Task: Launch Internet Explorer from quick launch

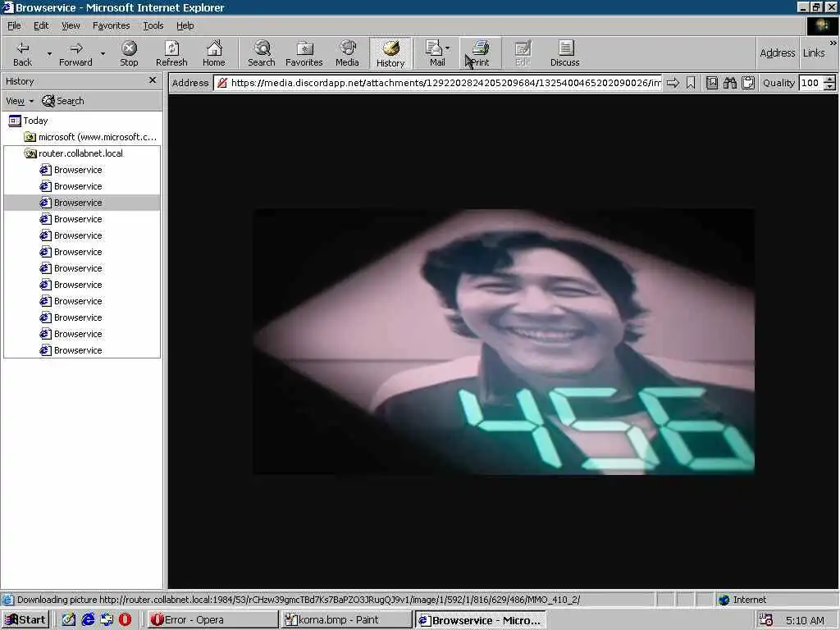Action: [x=88, y=620]
